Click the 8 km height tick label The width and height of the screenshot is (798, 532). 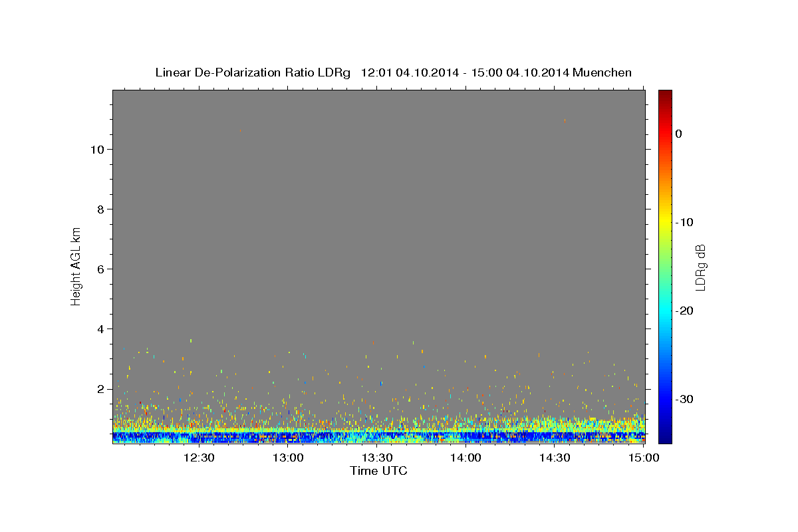[100, 209]
